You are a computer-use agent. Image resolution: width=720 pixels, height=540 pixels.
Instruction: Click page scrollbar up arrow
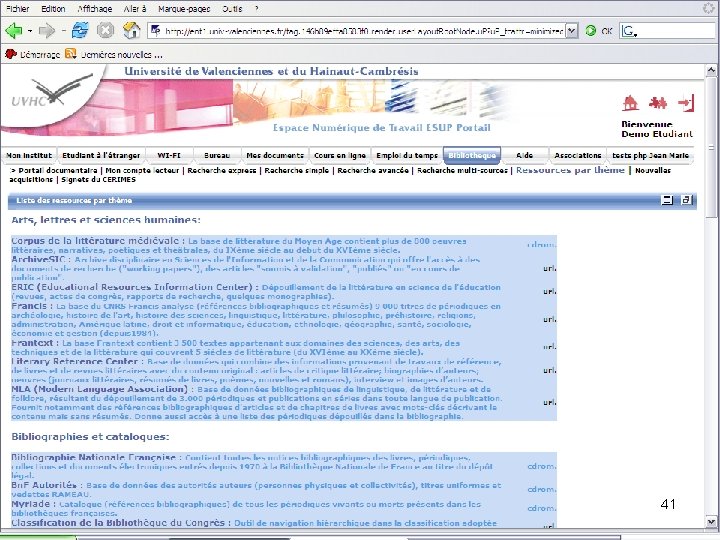click(711, 71)
